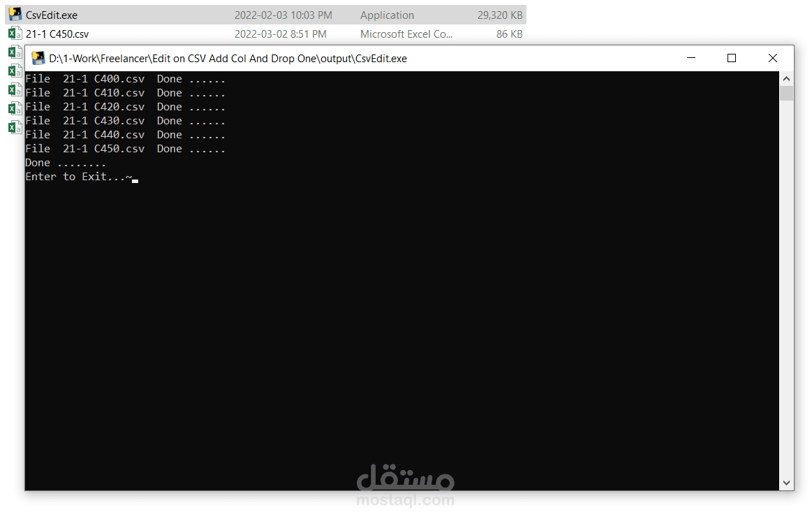This screenshot has height=519, width=812.
Task: Click the console scrollbar down arrow
Action: coord(786,483)
